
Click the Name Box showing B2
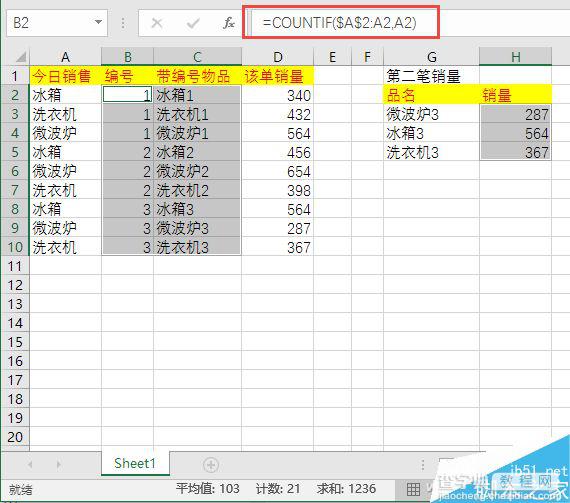(x=57, y=23)
